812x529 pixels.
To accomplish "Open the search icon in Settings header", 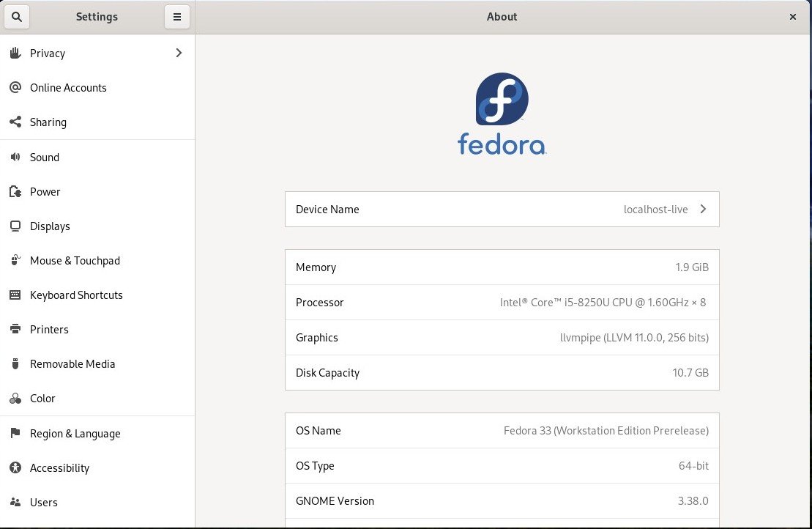I will pos(16,16).
